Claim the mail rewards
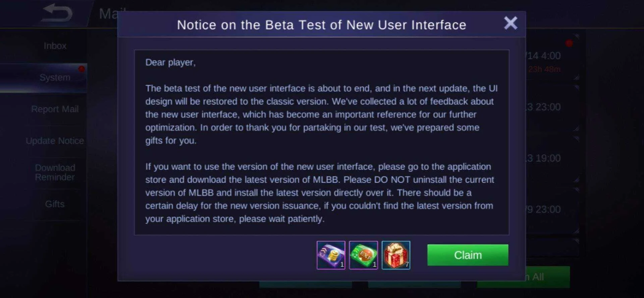The height and width of the screenshot is (298, 644). pyautogui.click(x=468, y=255)
